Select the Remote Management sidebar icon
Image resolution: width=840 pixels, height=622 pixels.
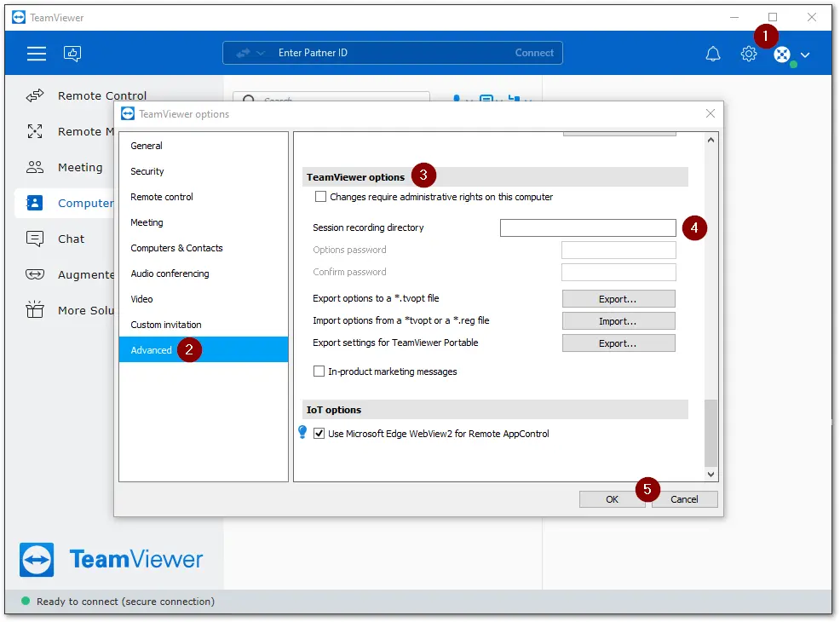(x=35, y=131)
